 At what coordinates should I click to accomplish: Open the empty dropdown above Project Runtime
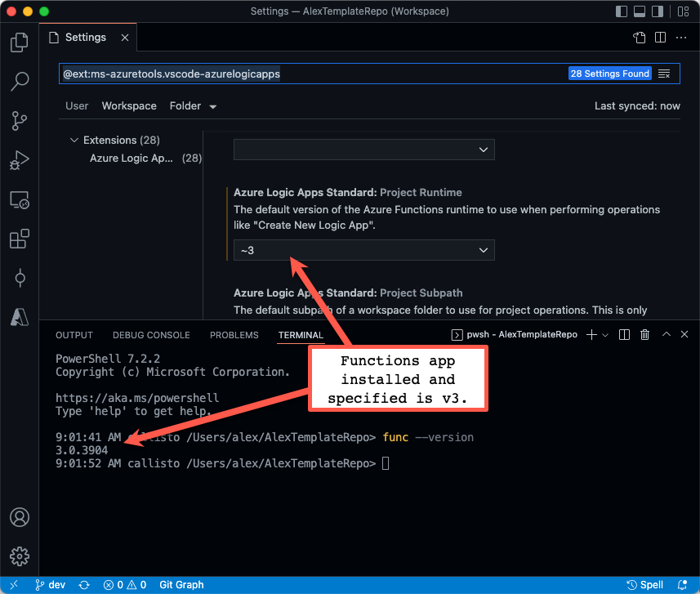(x=363, y=150)
